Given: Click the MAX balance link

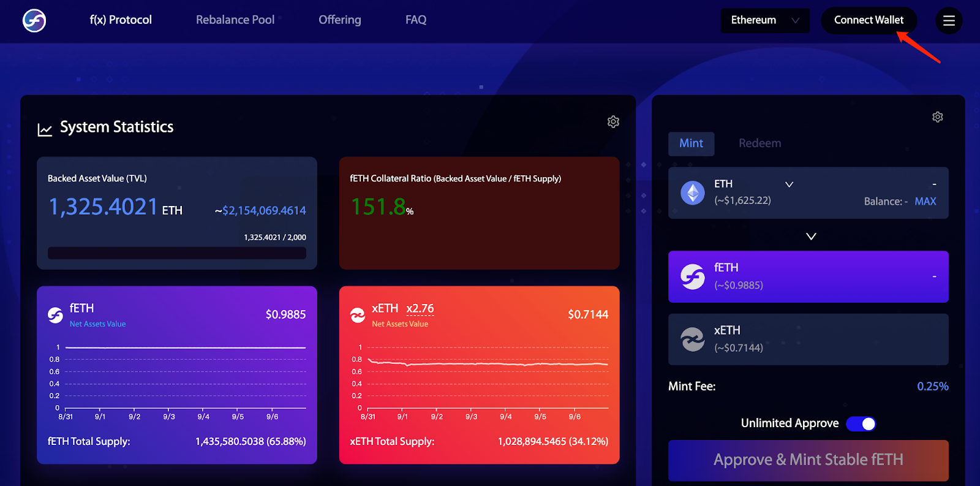Looking at the screenshot, I should coord(925,201).
